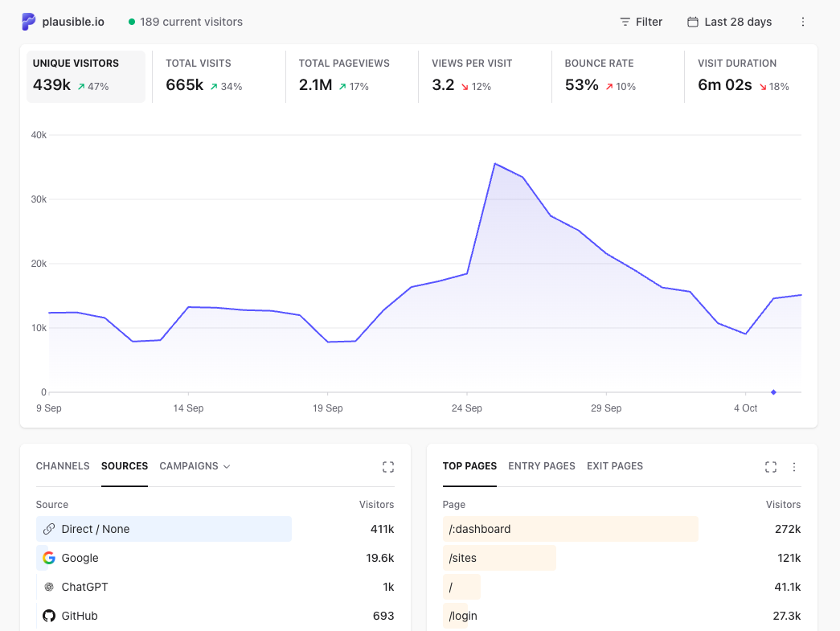Click the 24 Sep axis label
The image size is (840, 631).
(x=466, y=408)
